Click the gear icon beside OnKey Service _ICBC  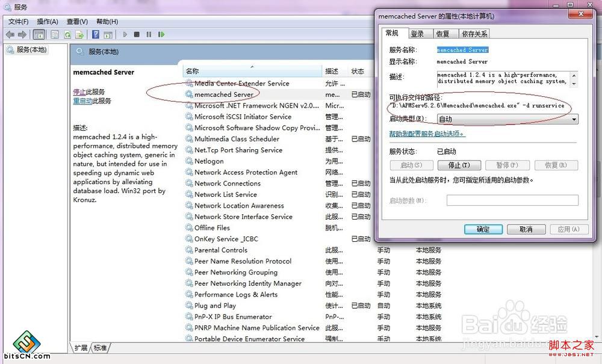[x=189, y=239]
